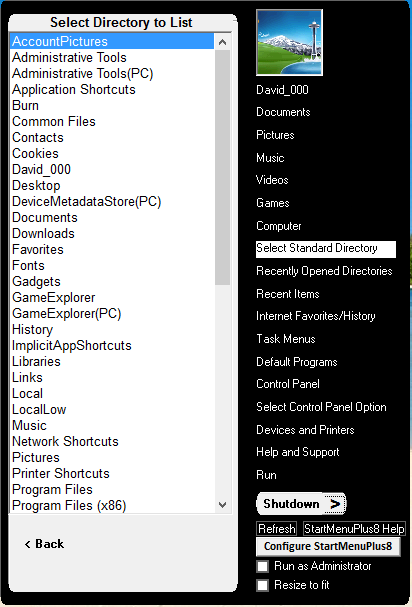Click the Shutdown button label

click(x=291, y=504)
